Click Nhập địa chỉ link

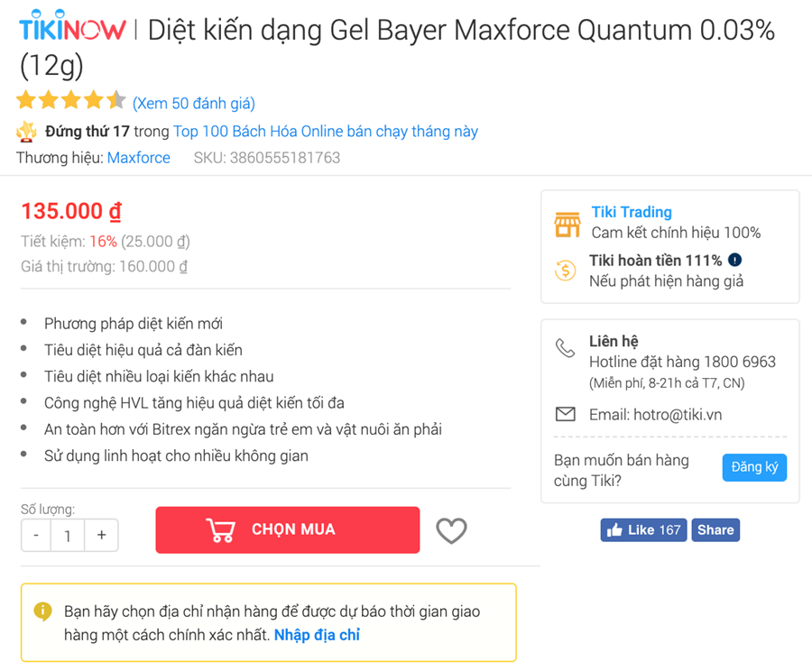coord(317,635)
